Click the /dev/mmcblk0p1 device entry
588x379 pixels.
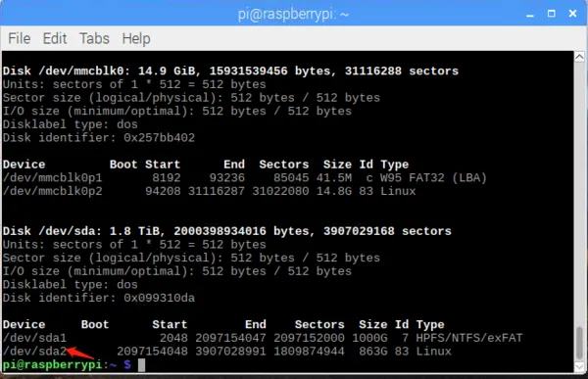tap(53, 177)
